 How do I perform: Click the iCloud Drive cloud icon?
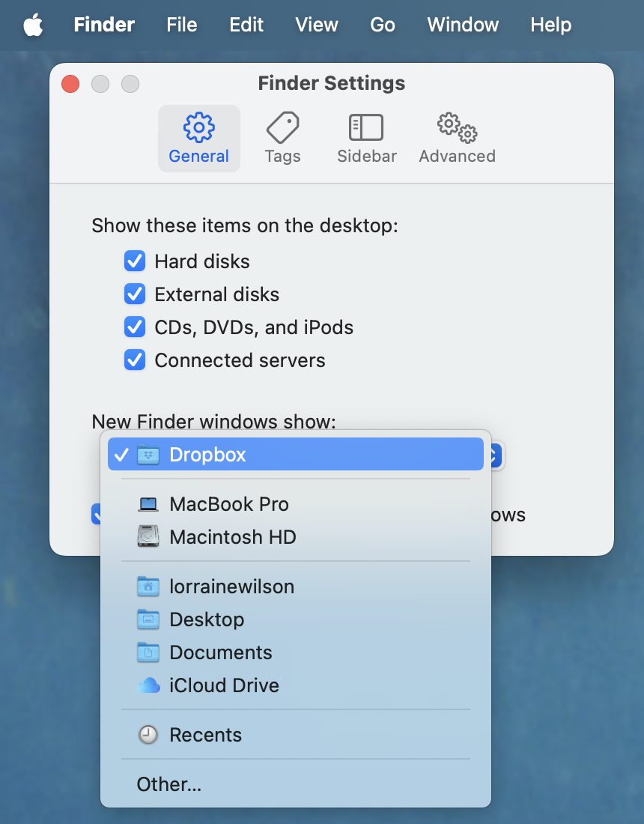pos(148,685)
